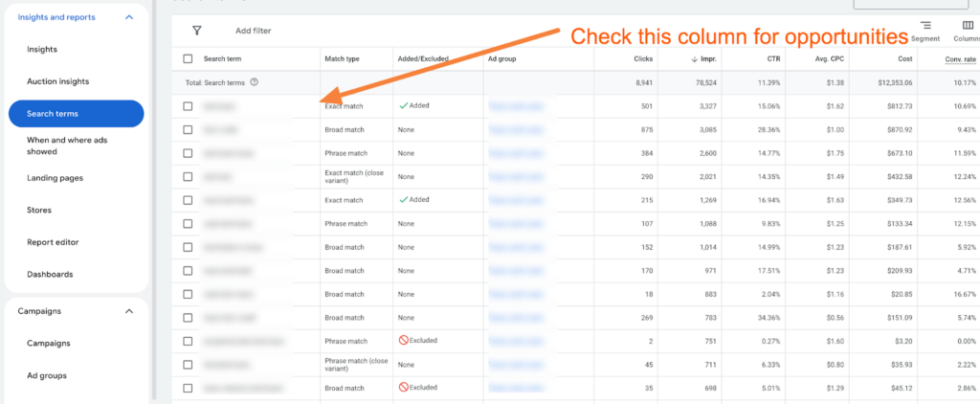The height and width of the screenshot is (404, 980).
Task: Click the 28.36% CTR value
Action: [x=768, y=129]
